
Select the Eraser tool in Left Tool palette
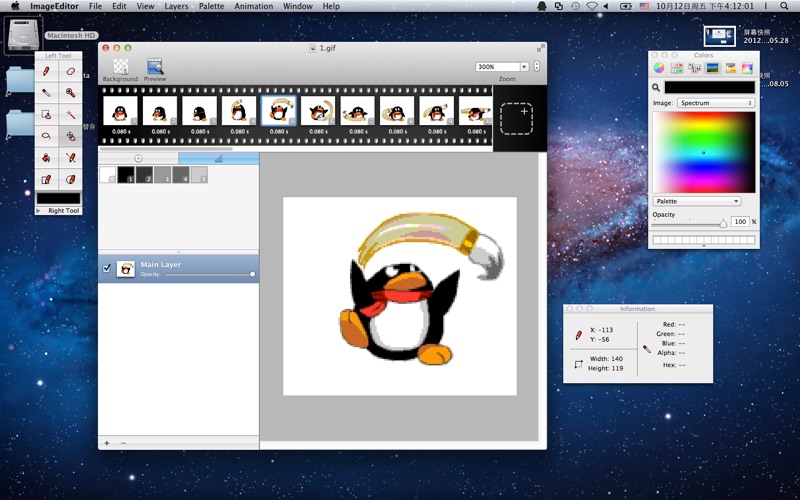(70, 71)
